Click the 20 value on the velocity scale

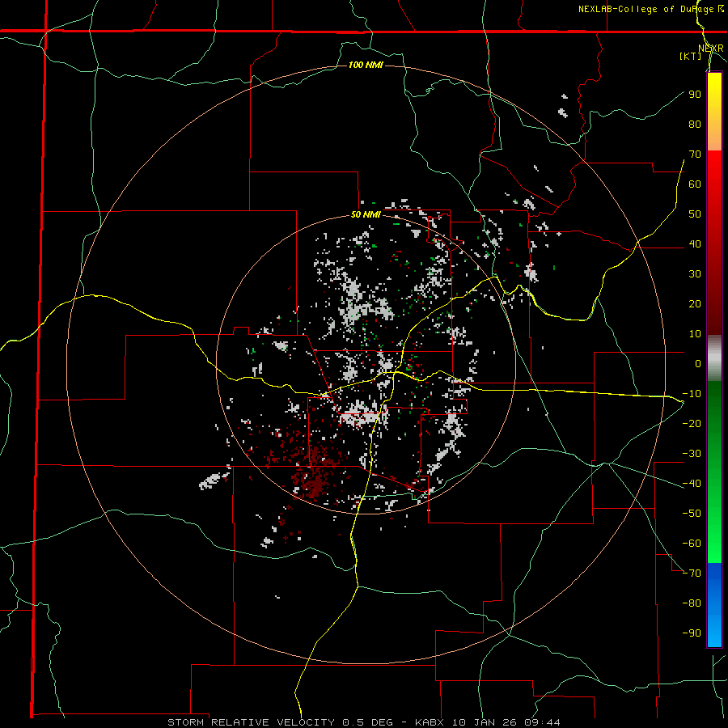[x=695, y=303]
